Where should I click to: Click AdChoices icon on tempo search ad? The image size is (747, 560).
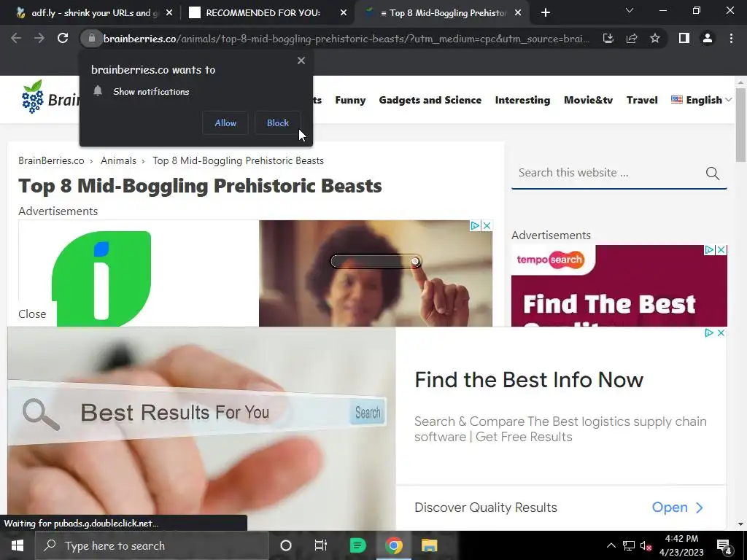coord(709,250)
